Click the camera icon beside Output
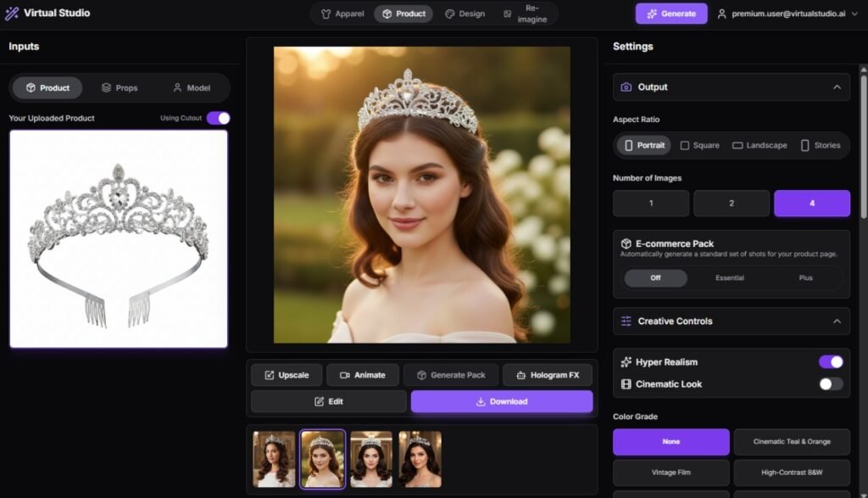The width and height of the screenshot is (868, 498). [626, 87]
